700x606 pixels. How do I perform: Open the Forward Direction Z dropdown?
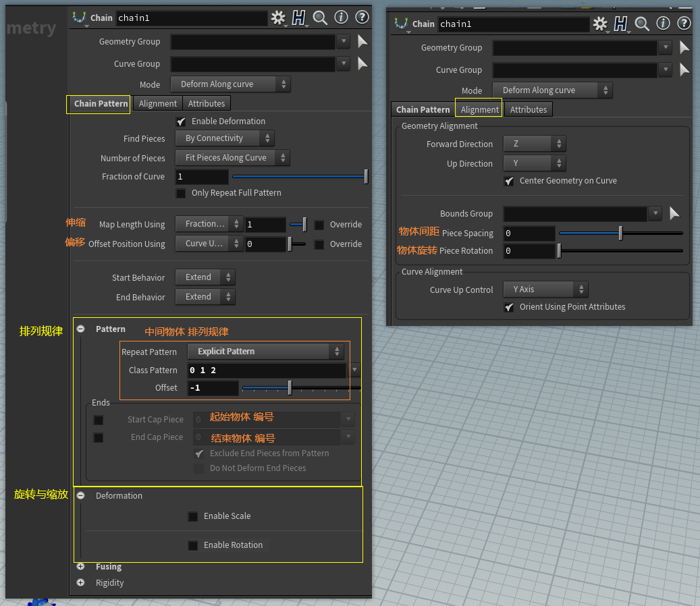coord(535,144)
